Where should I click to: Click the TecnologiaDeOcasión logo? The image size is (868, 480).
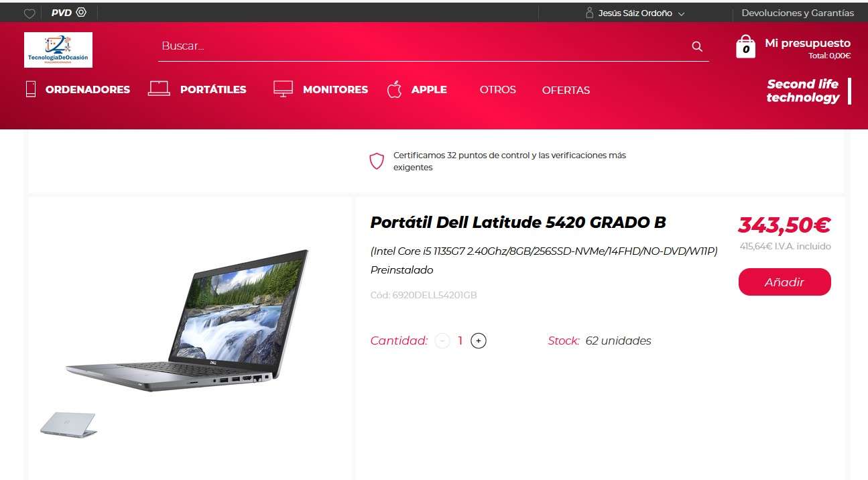58,50
